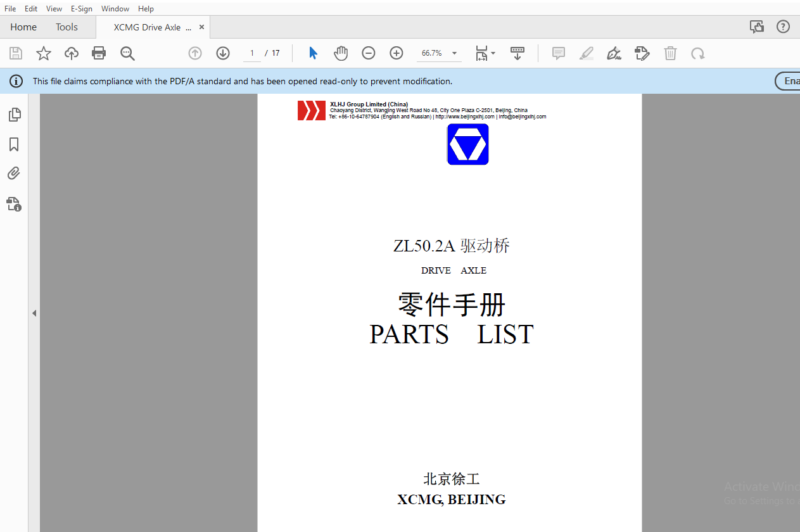This screenshot has height=532, width=800.
Task: Click the share comments chat icon
Action: [x=756, y=27]
